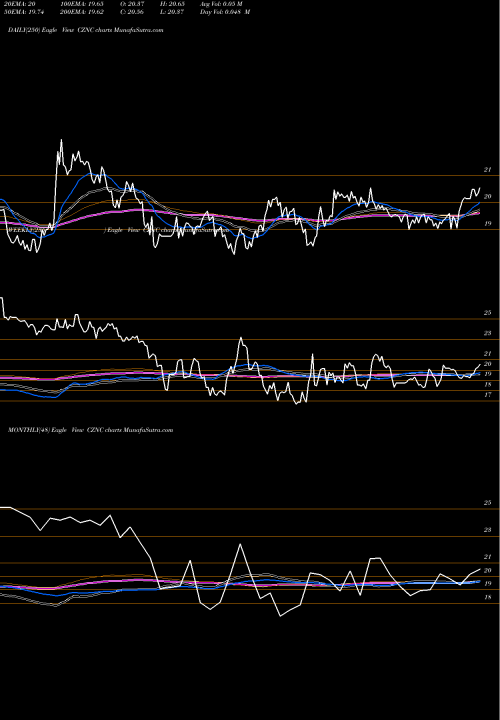Click the 20EMA value in the header
Viewport: 500px width, 720px height.
(x=22, y=4)
